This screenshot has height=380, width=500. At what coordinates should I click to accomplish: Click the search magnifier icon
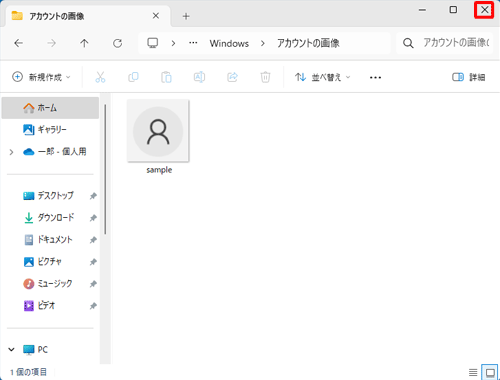tap(408, 43)
